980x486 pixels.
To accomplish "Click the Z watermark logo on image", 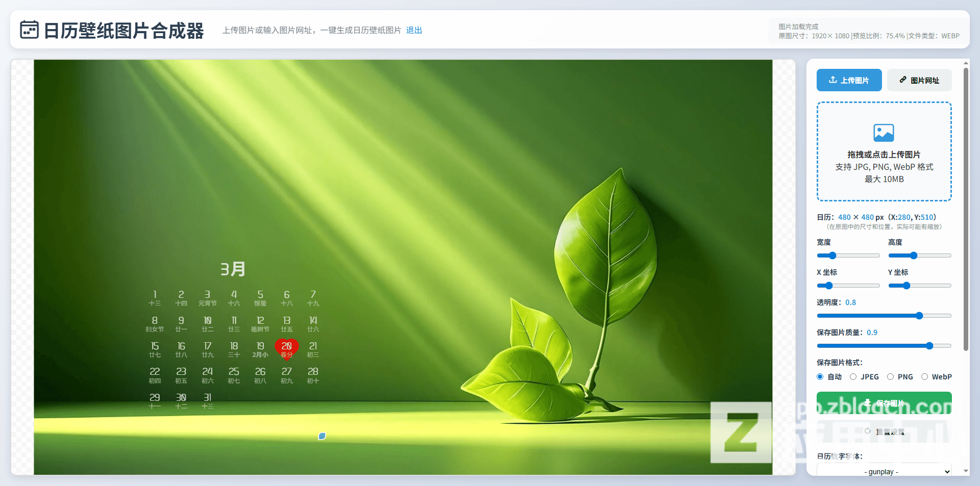I will [741, 432].
